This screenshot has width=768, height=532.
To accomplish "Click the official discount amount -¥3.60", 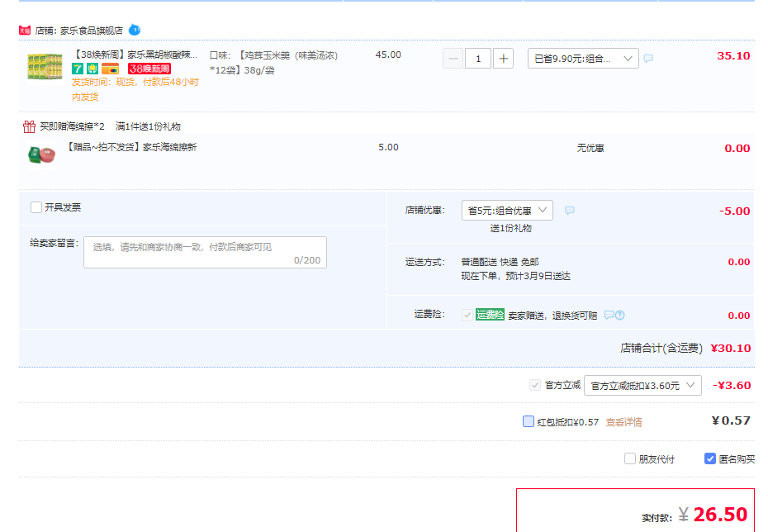I will pyautogui.click(x=732, y=386).
